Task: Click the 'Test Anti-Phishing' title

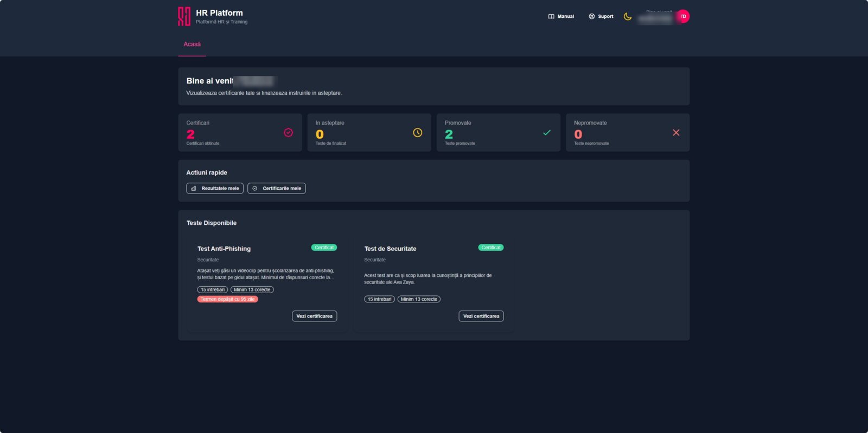Action: pos(224,249)
